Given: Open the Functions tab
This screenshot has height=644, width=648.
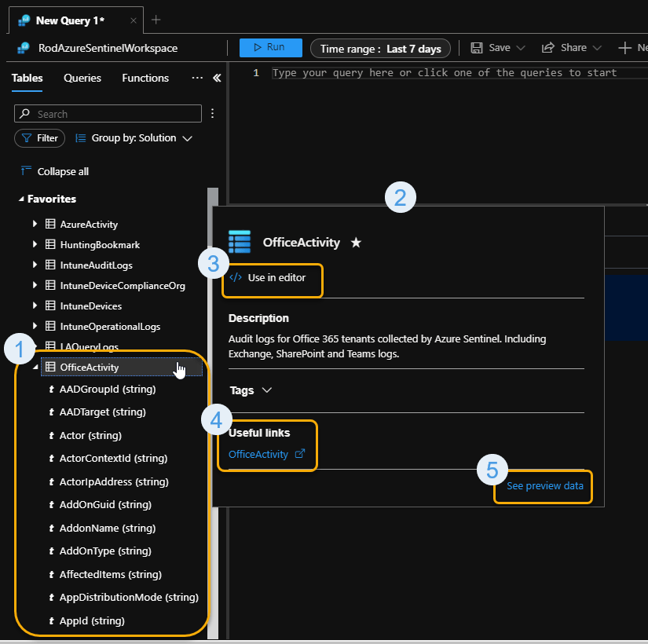Looking at the screenshot, I should pos(145,78).
